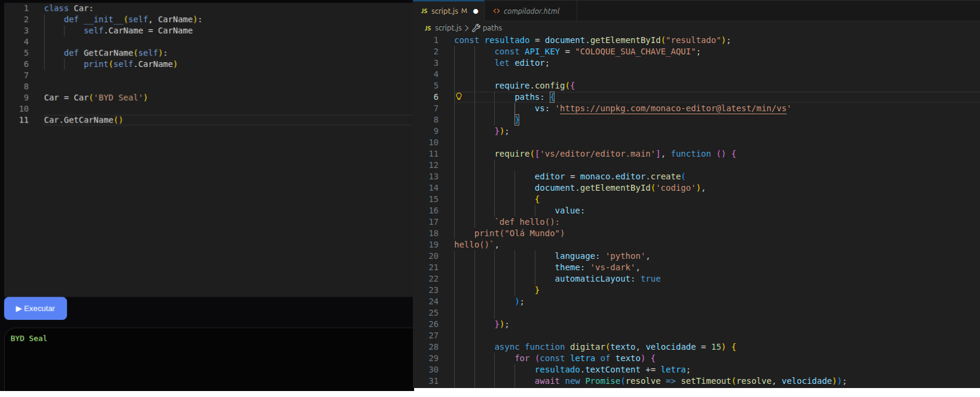Click 'await new Promise' on line 31
Screen dimensions: 980x397
tap(578, 381)
